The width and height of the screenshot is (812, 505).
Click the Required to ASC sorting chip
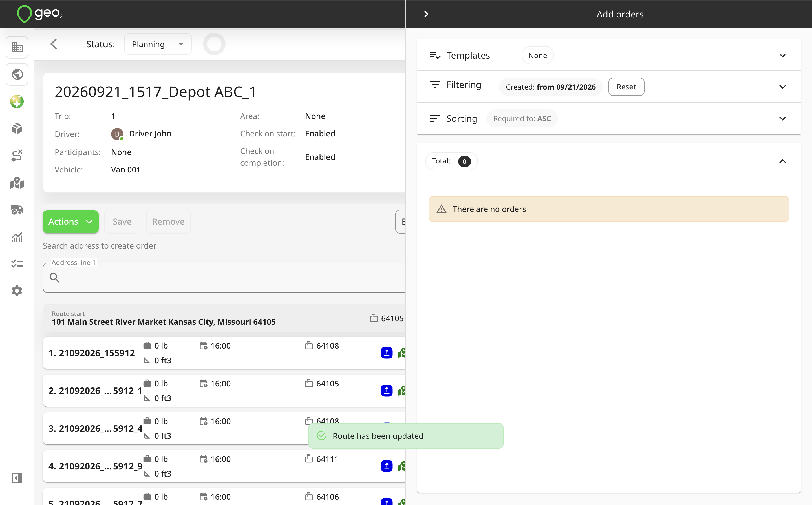coord(522,119)
